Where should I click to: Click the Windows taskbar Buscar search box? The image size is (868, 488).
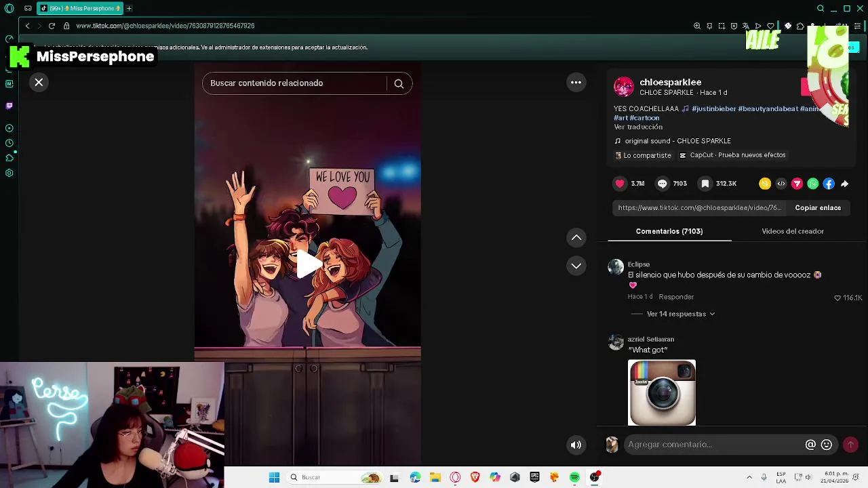pyautogui.click(x=334, y=477)
